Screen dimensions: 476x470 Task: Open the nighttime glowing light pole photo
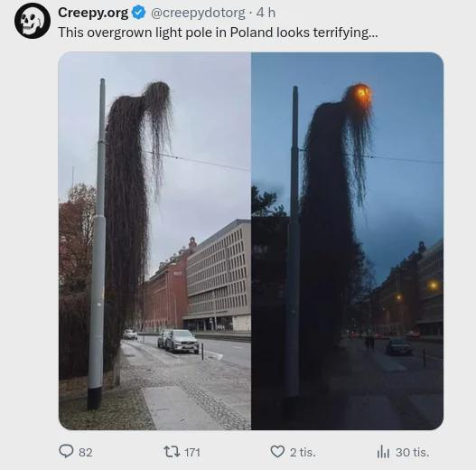(347, 241)
